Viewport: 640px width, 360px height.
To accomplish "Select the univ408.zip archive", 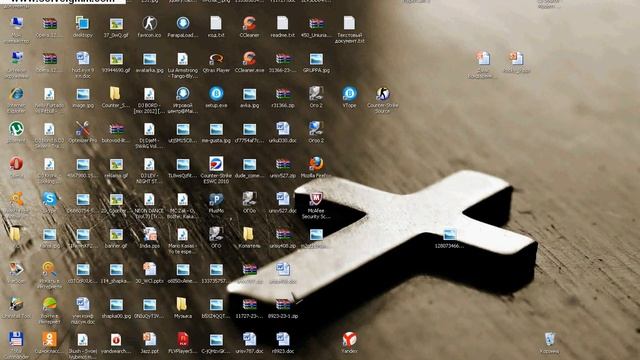I will [282, 234].
